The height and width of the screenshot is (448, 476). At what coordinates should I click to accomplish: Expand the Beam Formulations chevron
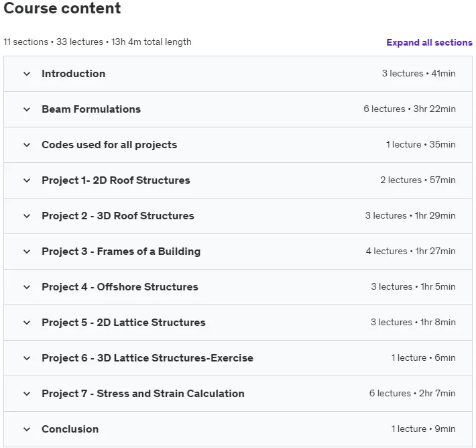pyautogui.click(x=27, y=109)
